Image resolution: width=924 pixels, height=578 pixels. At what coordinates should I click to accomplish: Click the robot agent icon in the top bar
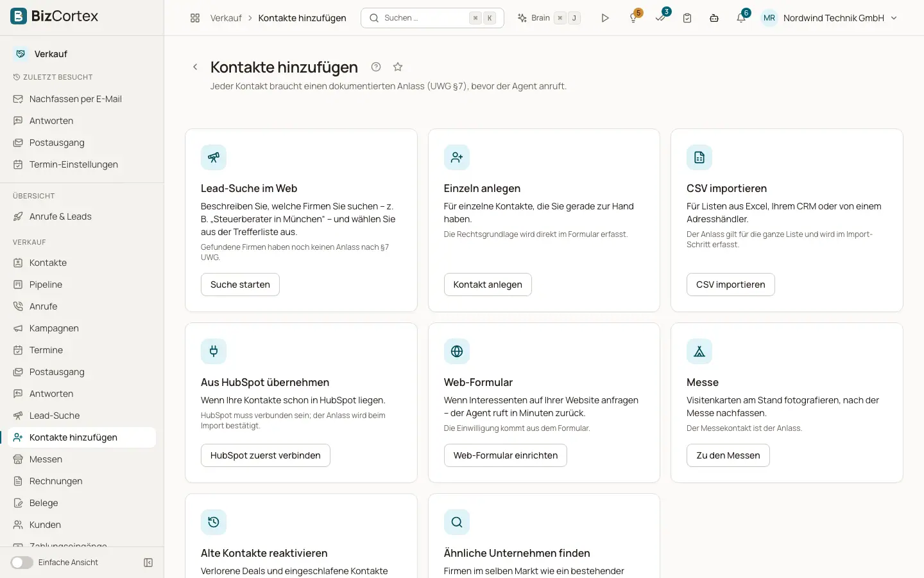(714, 18)
